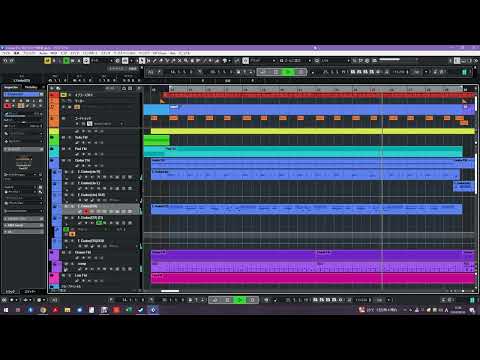The image size is (480, 360).
Task: Click the active Cubase taskbar icon
Action: [x=153, y=310]
